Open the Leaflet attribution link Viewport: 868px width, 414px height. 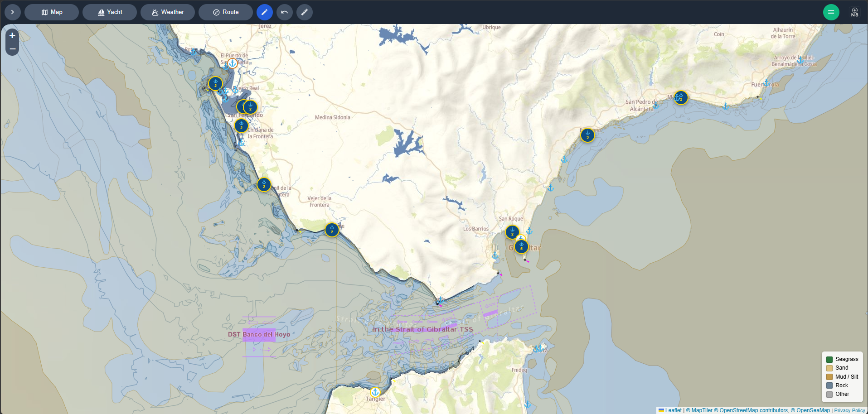(x=670, y=410)
